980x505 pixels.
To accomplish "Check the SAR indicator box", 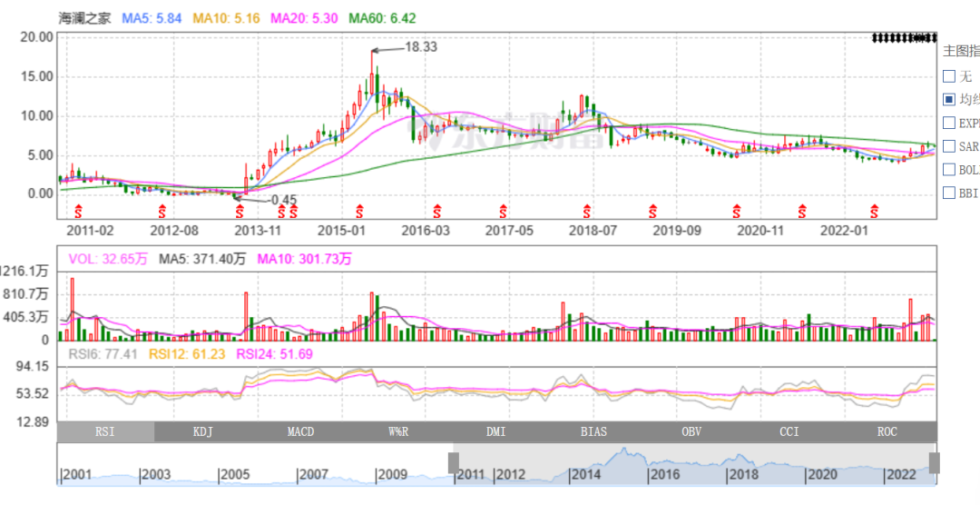I will tap(949, 146).
